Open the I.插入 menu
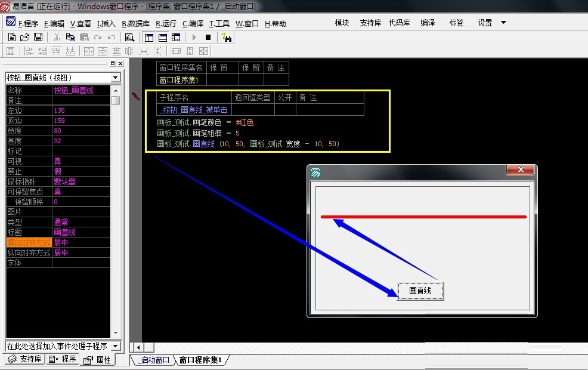Image resolution: width=588 pixels, height=370 pixels. click(x=106, y=24)
